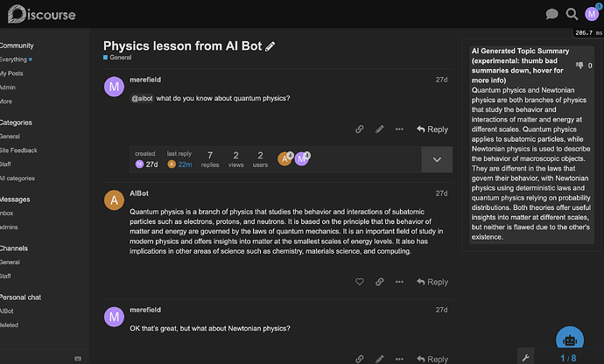Screen dimensions: 604x364
Task: Toggle Channels sidebar section
Action: tap(14, 248)
